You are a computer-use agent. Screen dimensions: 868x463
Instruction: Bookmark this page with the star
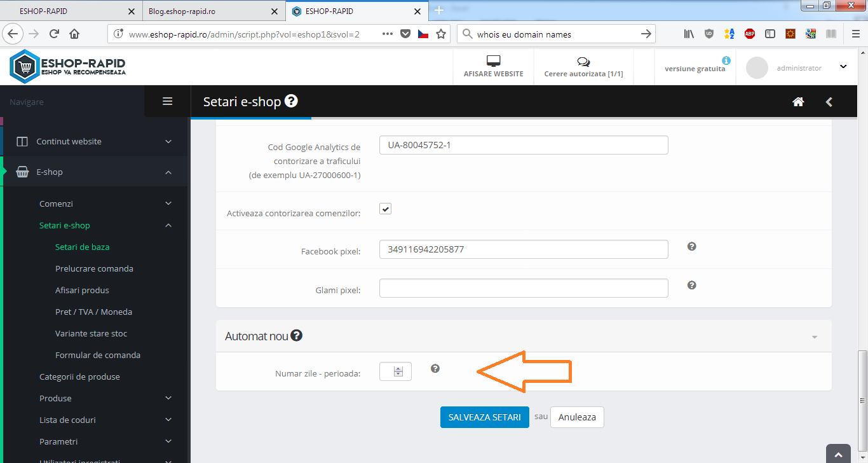click(x=442, y=34)
